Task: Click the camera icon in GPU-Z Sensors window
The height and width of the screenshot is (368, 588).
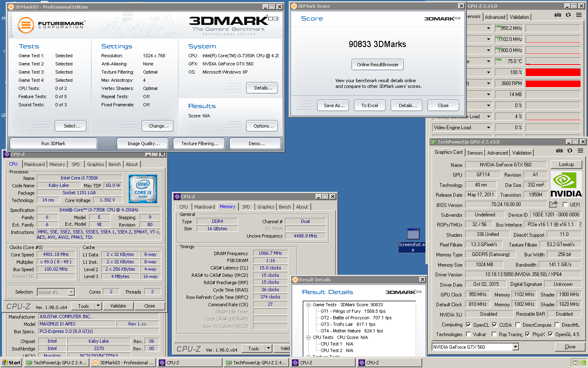Action: point(558,15)
